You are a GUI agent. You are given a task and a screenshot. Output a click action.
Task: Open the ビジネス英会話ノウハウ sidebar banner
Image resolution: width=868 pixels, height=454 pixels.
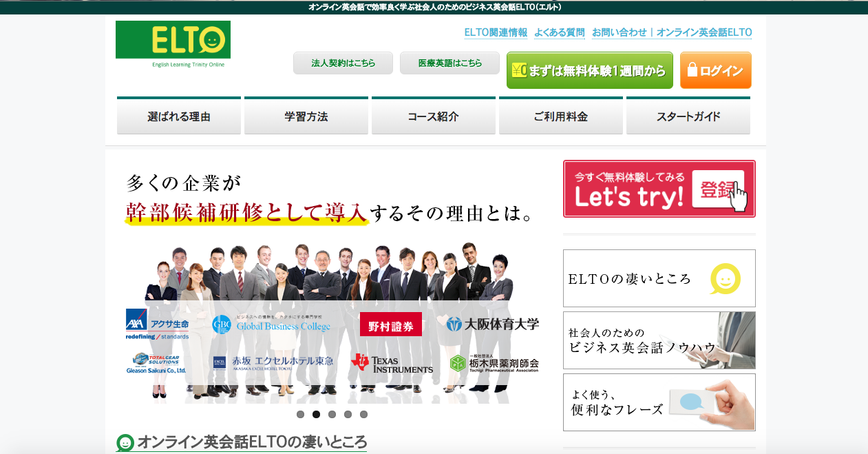click(659, 340)
